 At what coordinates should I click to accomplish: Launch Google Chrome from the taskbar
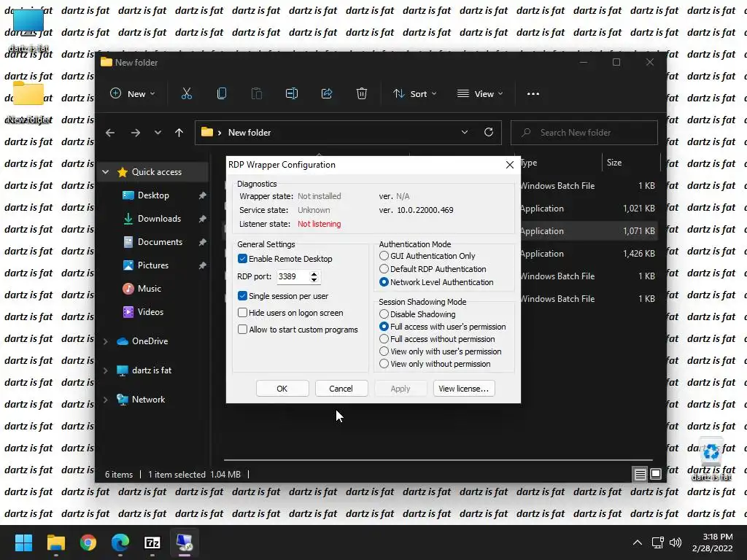click(88, 542)
